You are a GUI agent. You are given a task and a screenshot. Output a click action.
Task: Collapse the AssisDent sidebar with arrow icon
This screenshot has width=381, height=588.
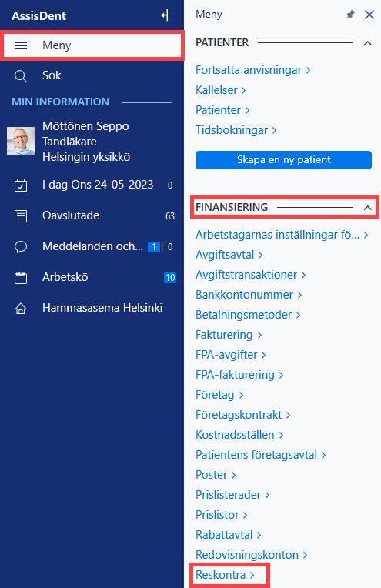pyautogui.click(x=165, y=15)
